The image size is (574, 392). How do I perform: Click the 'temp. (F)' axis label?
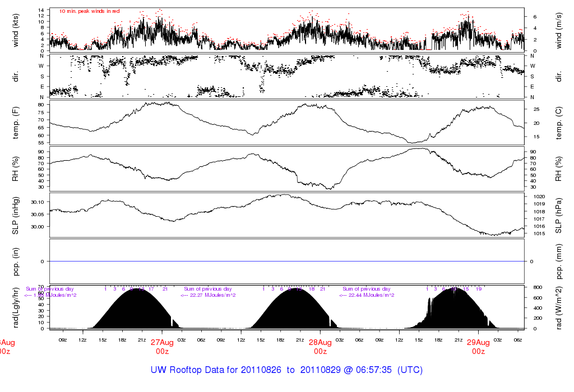point(15,123)
